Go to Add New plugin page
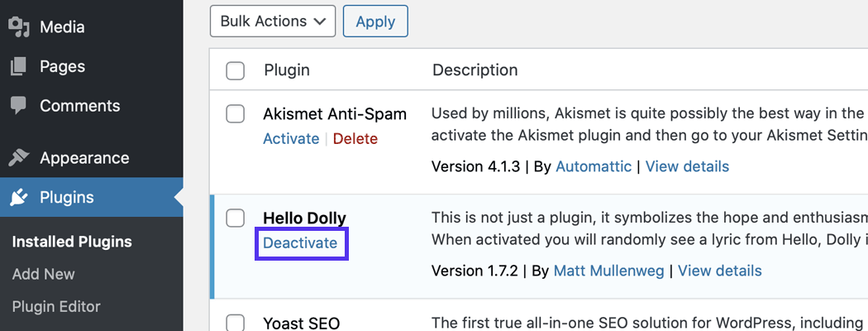868x331 pixels. click(x=44, y=274)
